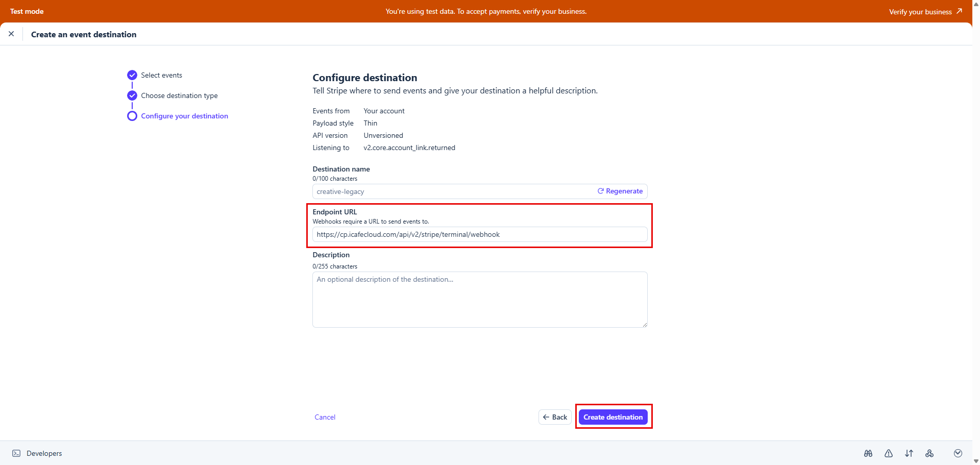This screenshot has width=980, height=465.
Task: Click the Description textarea resize handle
Action: 645,325
